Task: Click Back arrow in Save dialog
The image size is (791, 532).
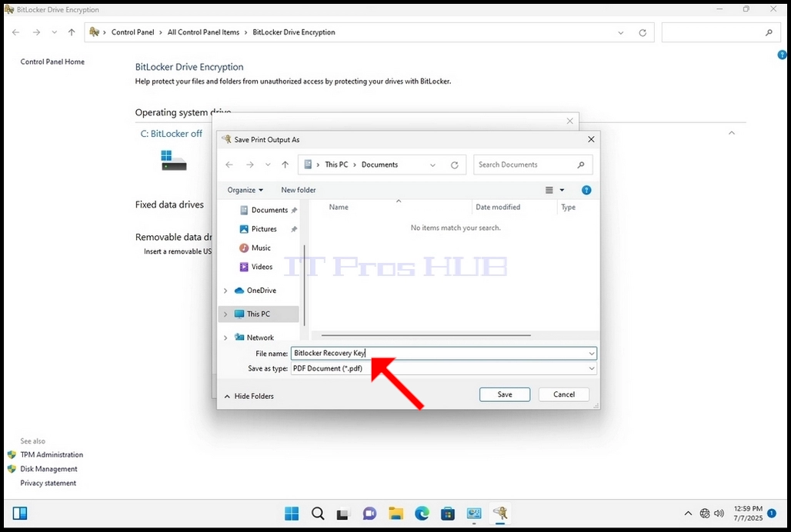Action: pyautogui.click(x=229, y=165)
